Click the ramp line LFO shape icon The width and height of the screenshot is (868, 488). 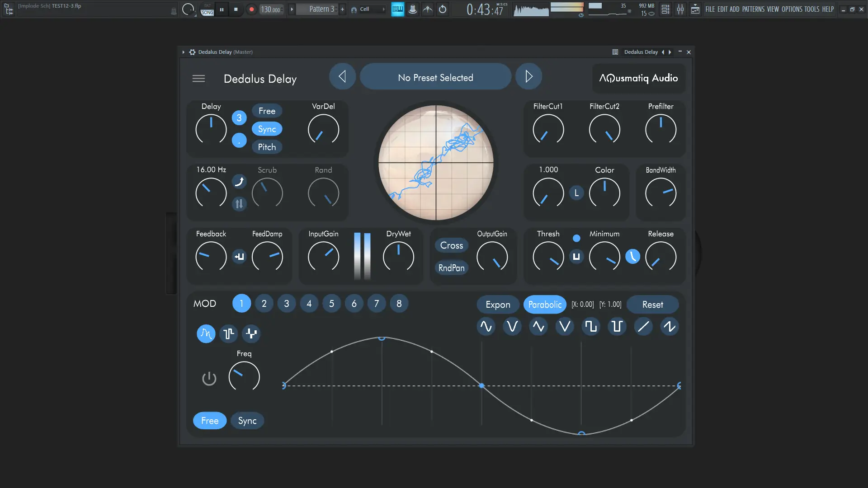(x=643, y=326)
